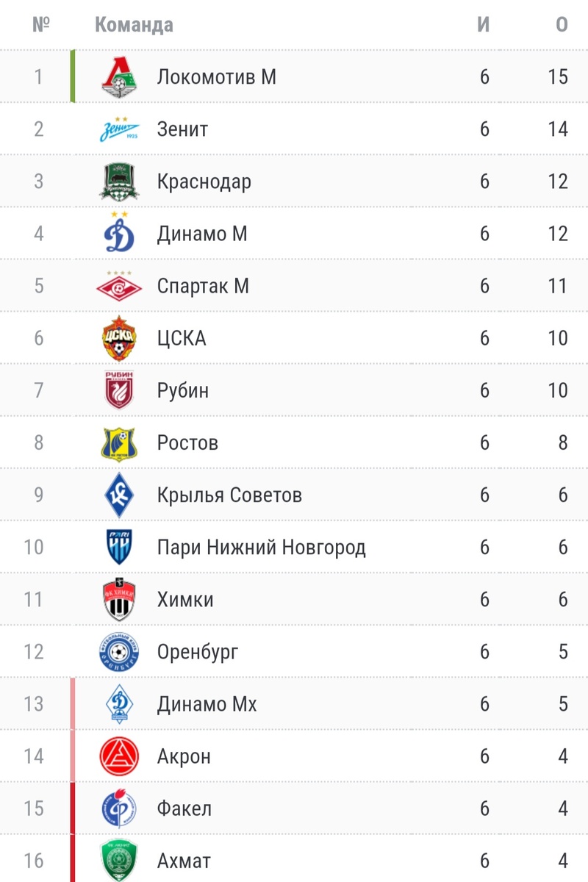
Task: Tap the Zenit team logo
Action: click(118, 129)
